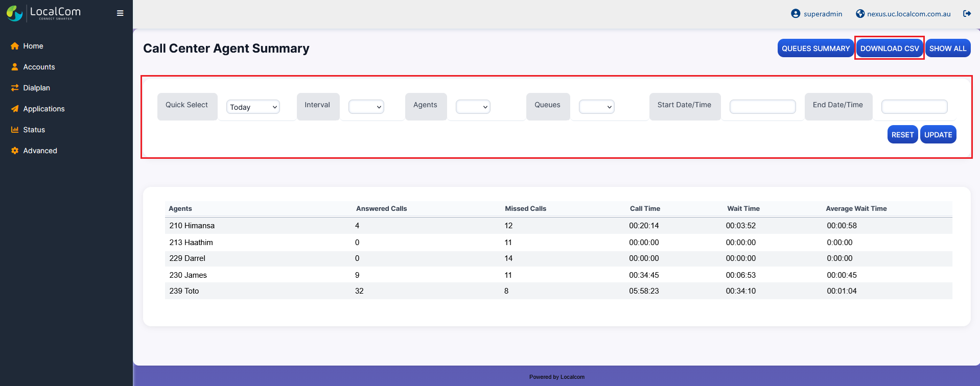Image resolution: width=980 pixels, height=386 pixels.
Task: Click the Queues Summary button
Action: (x=815, y=49)
